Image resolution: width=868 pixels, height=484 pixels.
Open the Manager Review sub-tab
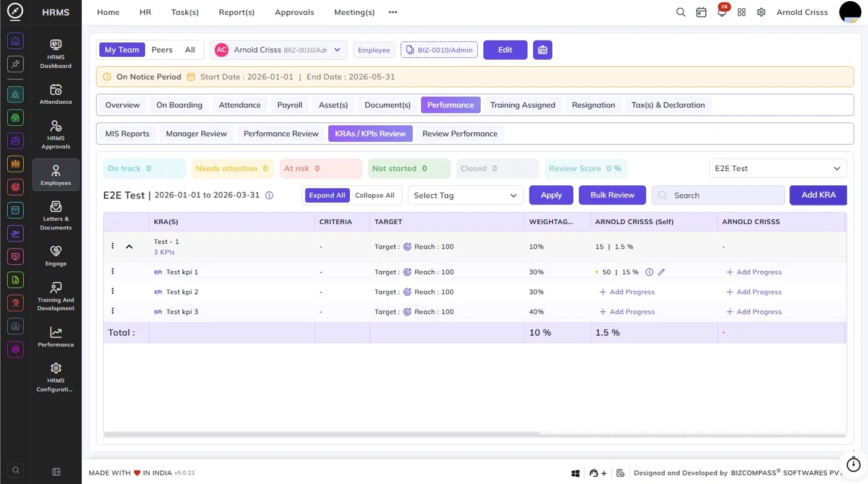[197, 134]
